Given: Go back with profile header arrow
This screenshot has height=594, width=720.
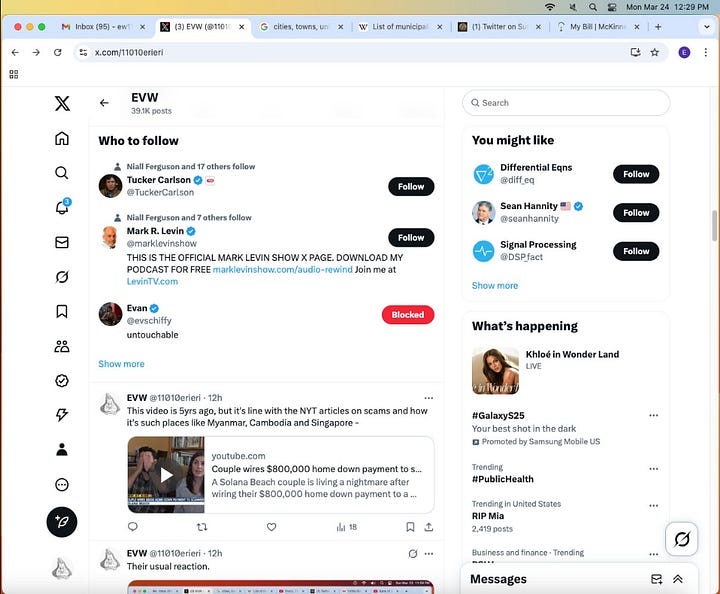Looking at the screenshot, I should pos(104,103).
